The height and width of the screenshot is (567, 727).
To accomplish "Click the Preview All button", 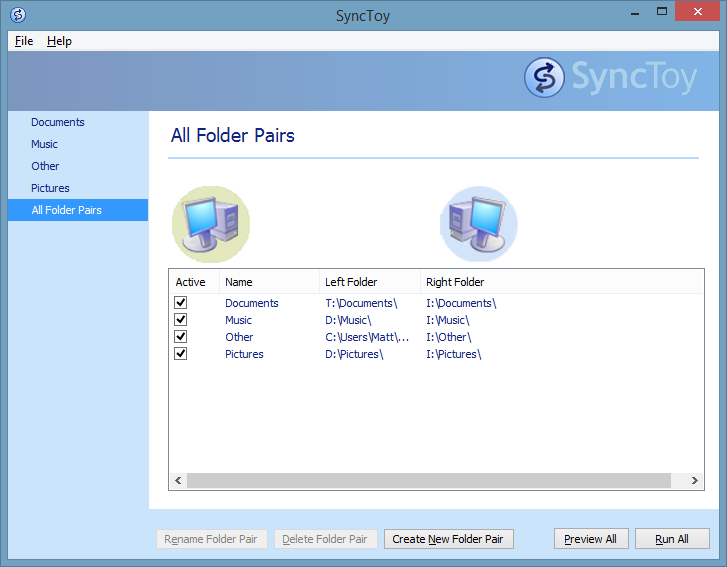I will [591, 539].
